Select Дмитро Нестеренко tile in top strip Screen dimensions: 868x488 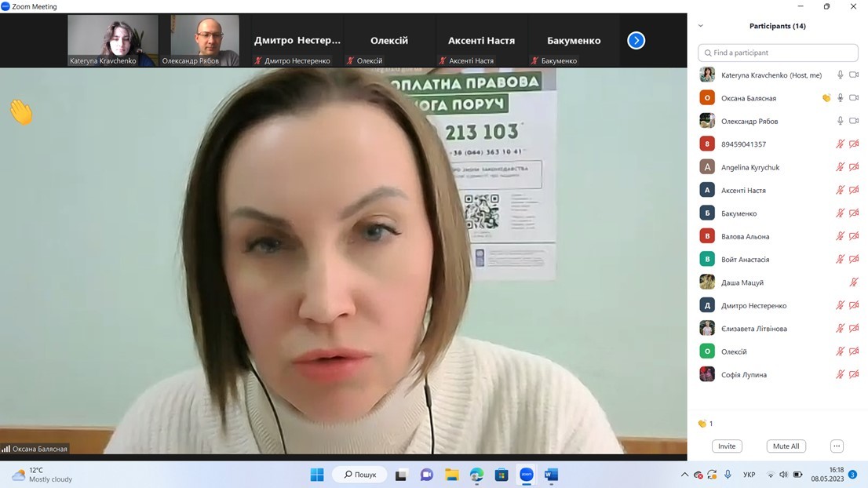[297, 40]
